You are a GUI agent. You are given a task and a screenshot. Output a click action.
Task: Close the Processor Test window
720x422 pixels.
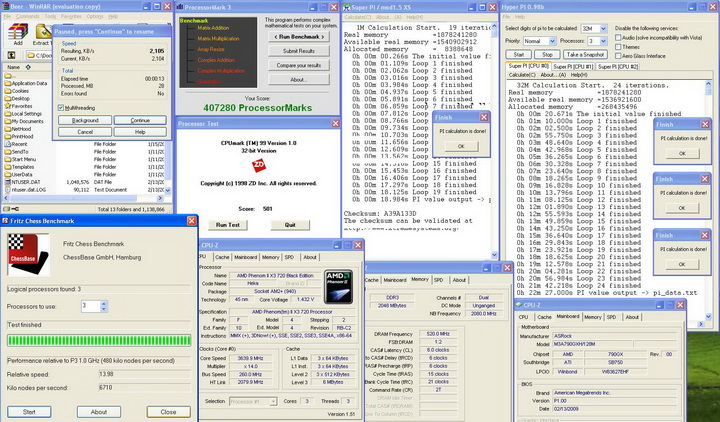click(335, 124)
